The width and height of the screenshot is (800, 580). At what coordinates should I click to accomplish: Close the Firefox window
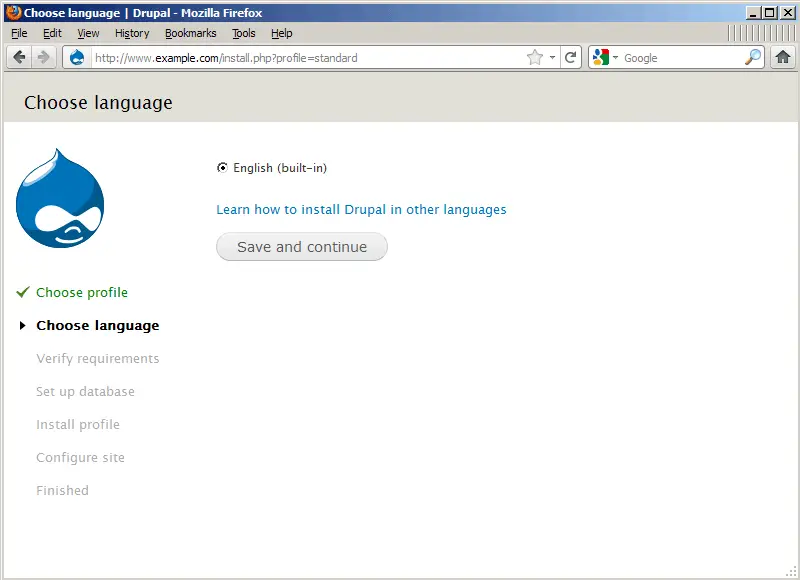coord(788,12)
